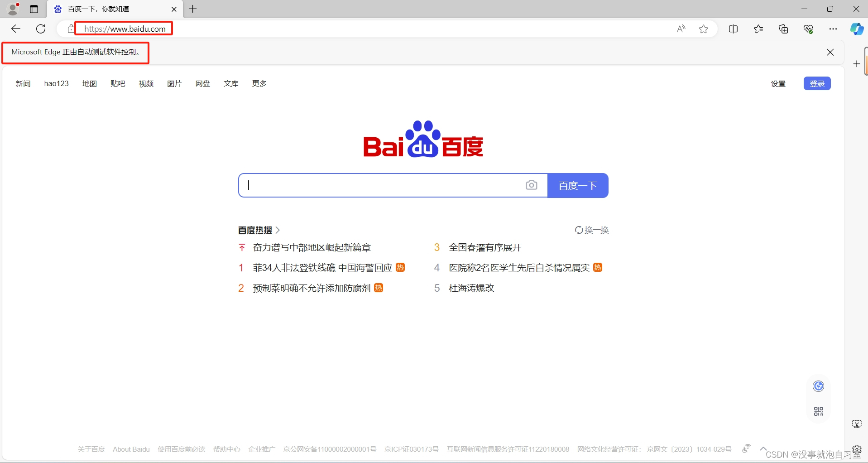868x463 pixels.
Task: Open a new tab with plus
Action: pyautogui.click(x=193, y=9)
